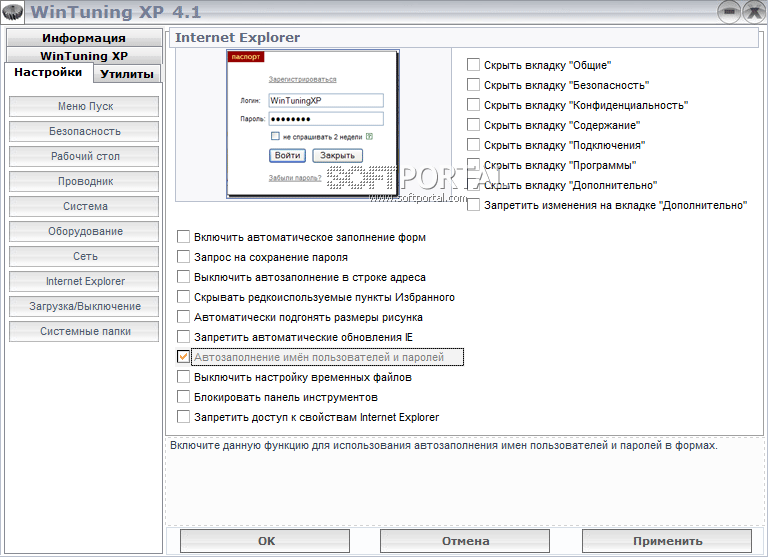Enable Скрыть вкладку "Программы"

pos(473,165)
